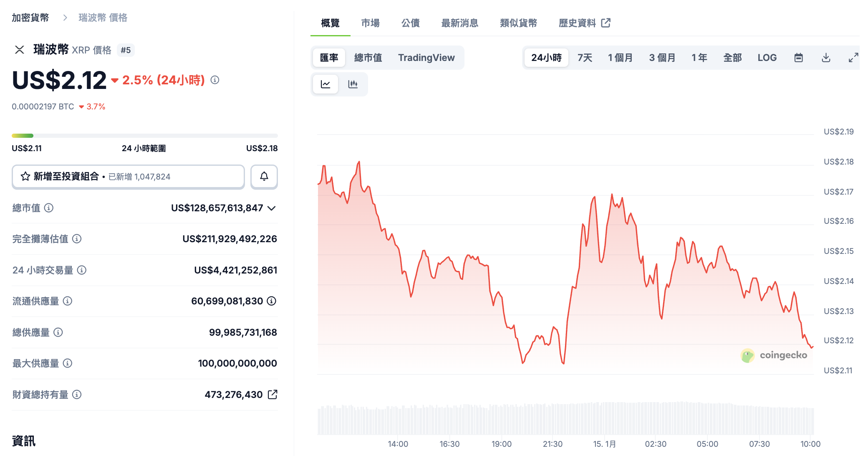The width and height of the screenshot is (868, 456).
Task: Open the 加密貨幣 breadcrumb link
Action: [30, 18]
